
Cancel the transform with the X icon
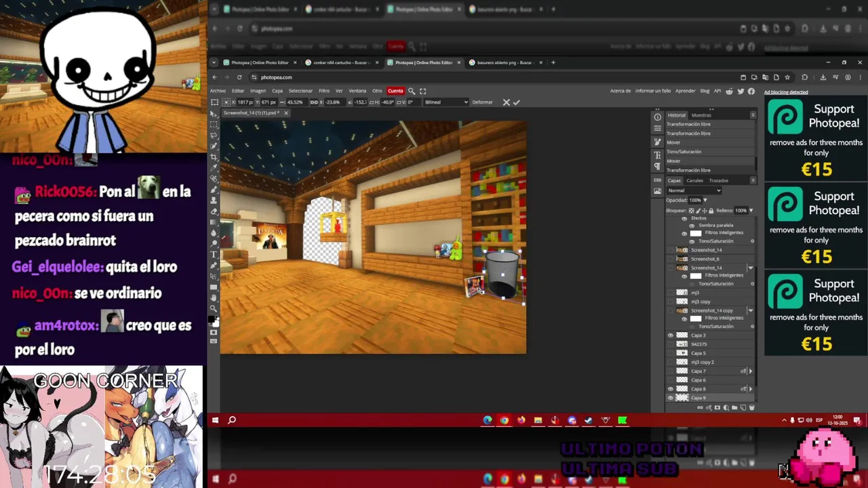tap(506, 102)
